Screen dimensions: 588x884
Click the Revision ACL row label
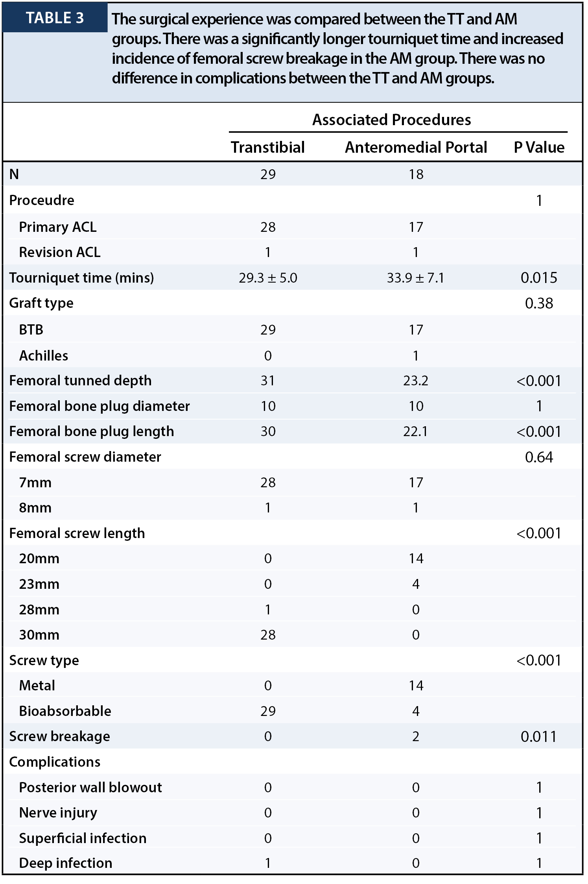click(60, 252)
